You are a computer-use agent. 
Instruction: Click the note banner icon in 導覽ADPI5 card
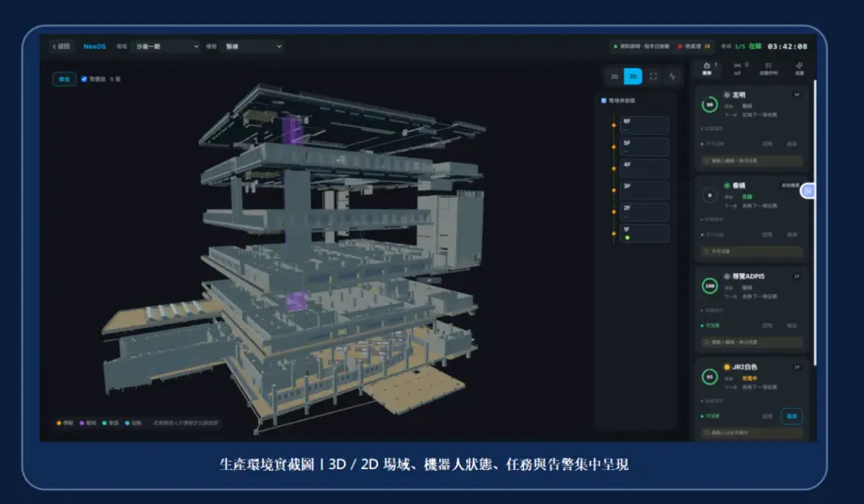pyautogui.click(x=707, y=342)
